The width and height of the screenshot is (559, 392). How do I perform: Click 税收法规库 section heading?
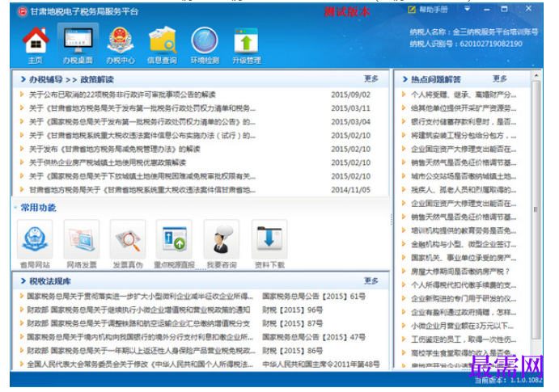point(50,281)
